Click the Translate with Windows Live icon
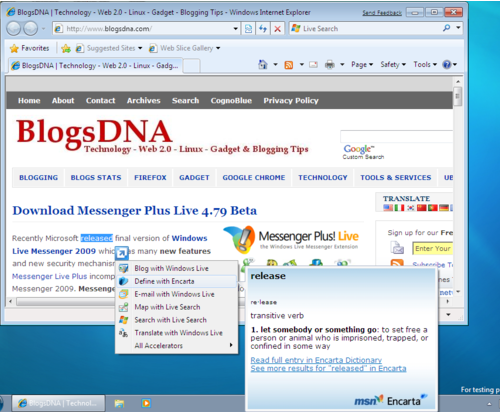Image resolution: width=500 pixels, height=412 pixels. pyautogui.click(x=124, y=333)
